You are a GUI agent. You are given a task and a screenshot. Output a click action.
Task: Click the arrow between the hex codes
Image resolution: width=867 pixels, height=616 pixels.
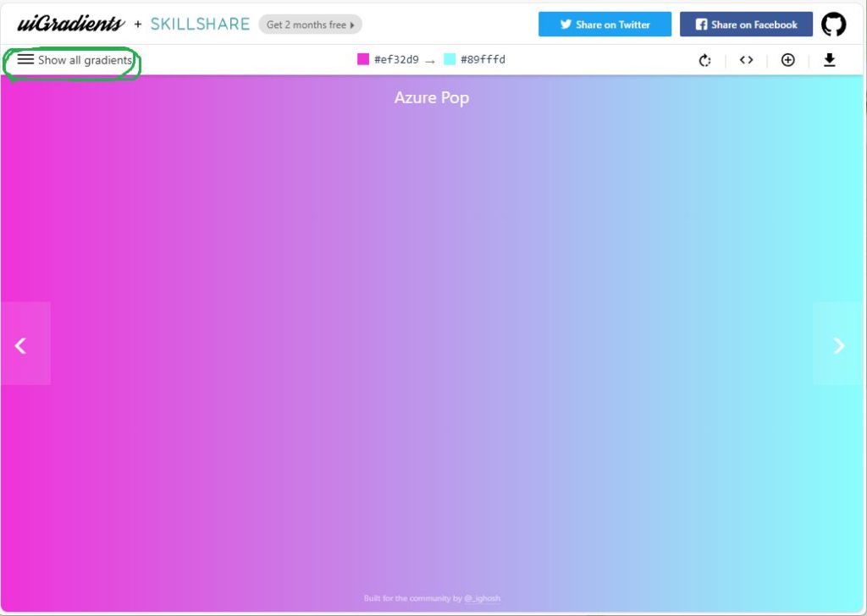430,61
